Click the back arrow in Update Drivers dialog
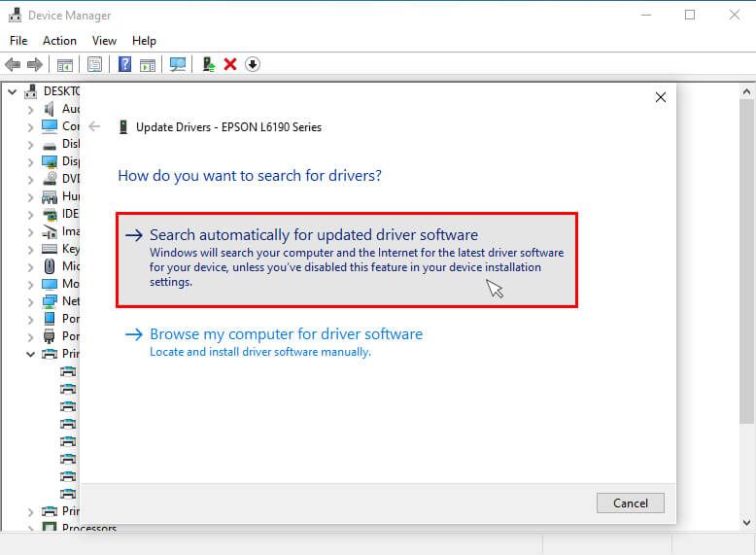Image resolution: width=756 pixels, height=555 pixels. [94, 126]
